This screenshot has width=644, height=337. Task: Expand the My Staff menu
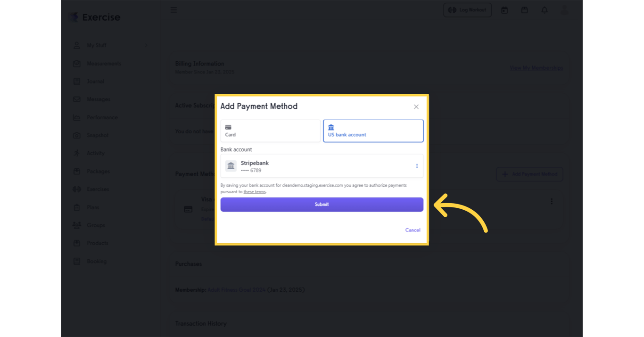(x=97, y=45)
